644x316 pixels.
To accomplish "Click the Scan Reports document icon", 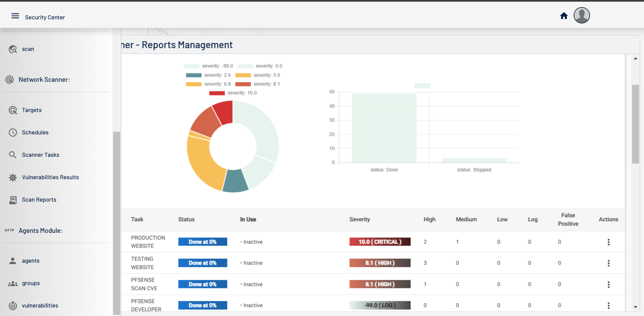I will click(13, 200).
